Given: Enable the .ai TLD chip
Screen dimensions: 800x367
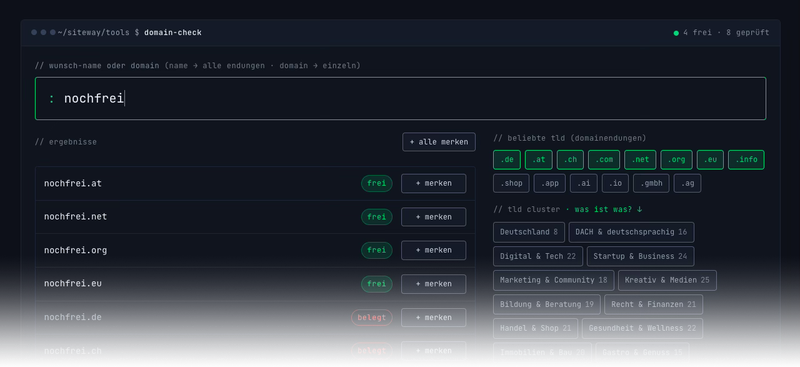Looking at the screenshot, I should point(583,183).
